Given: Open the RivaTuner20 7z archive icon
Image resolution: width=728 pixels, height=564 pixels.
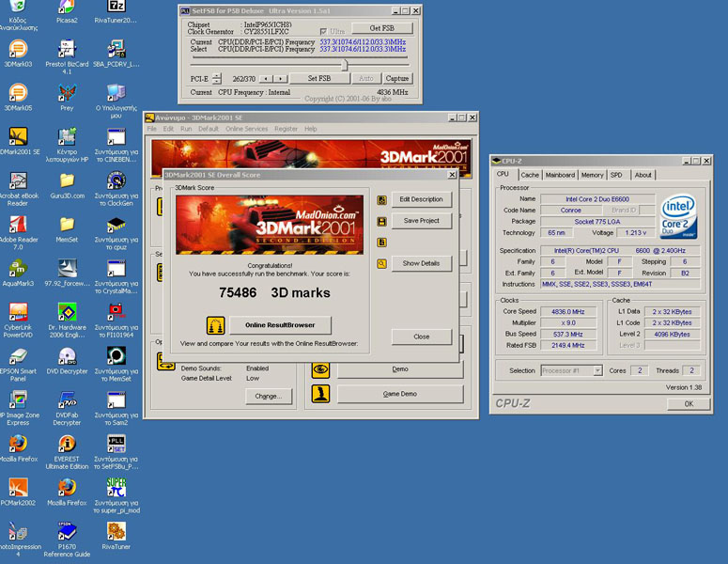Looking at the screenshot, I should (x=116, y=7).
